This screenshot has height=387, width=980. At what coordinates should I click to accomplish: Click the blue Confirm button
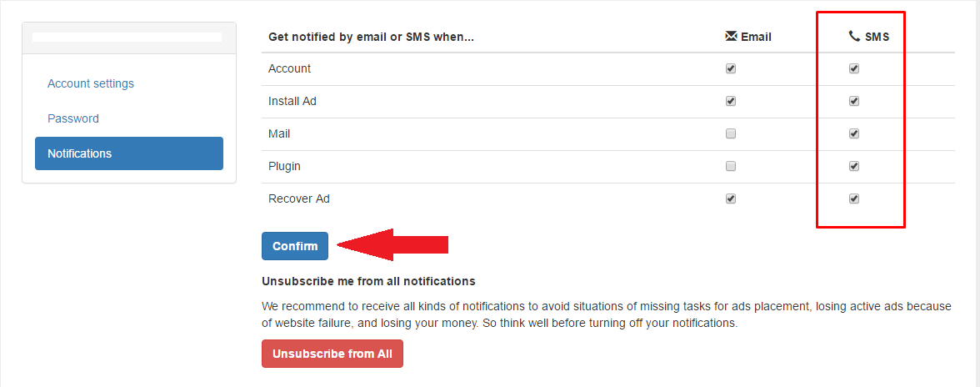(x=295, y=246)
